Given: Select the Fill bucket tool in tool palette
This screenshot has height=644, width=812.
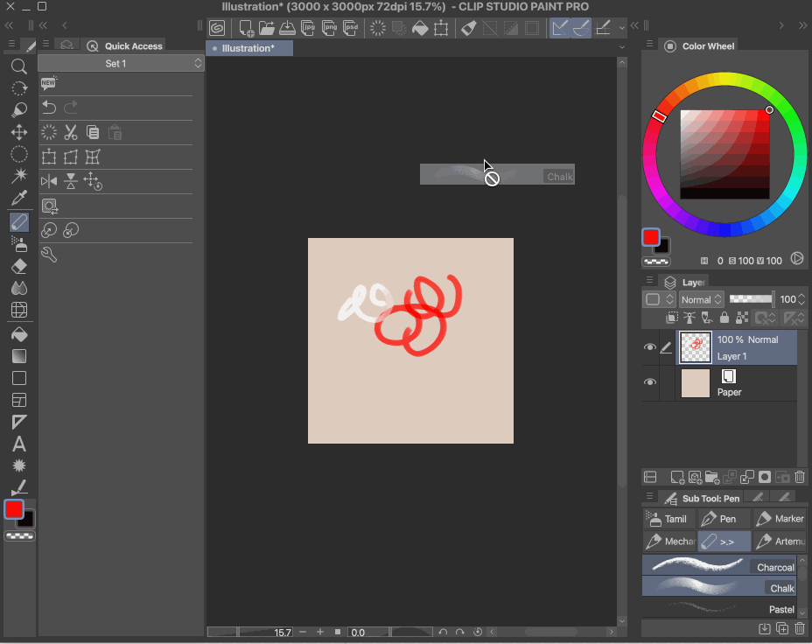Looking at the screenshot, I should (19, 334).
